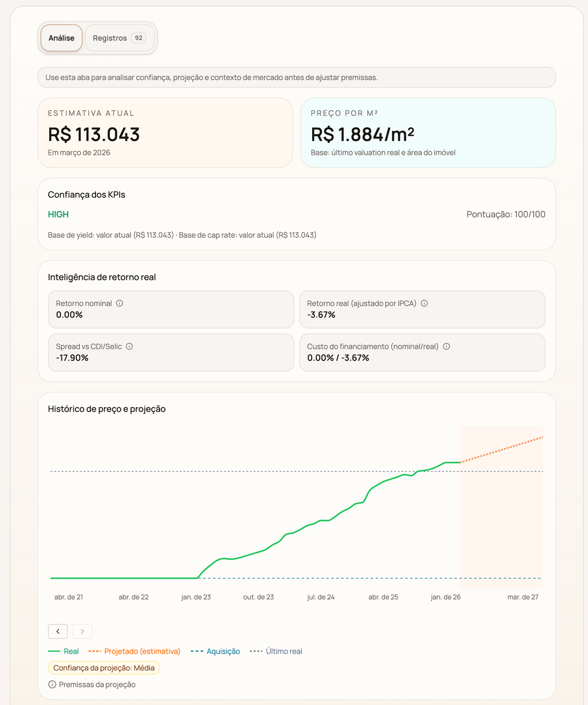Open info icon for Spread vs CDI/Selic

(x=129, y=346)
